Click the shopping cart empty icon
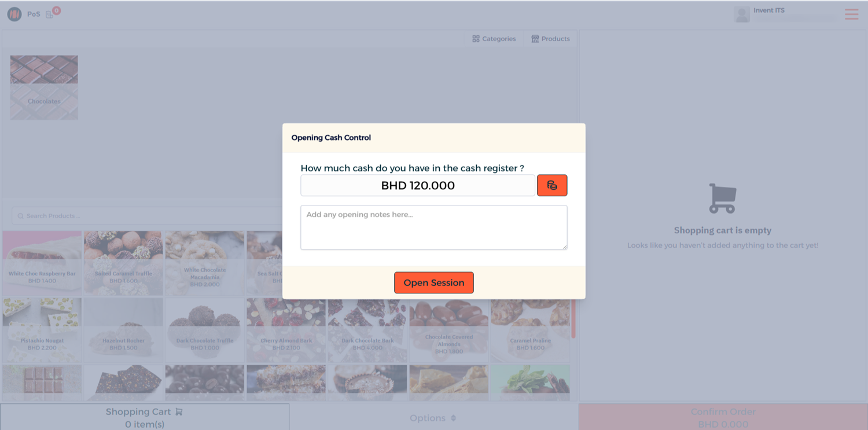 pyautogui.click(x=723, y=199)
